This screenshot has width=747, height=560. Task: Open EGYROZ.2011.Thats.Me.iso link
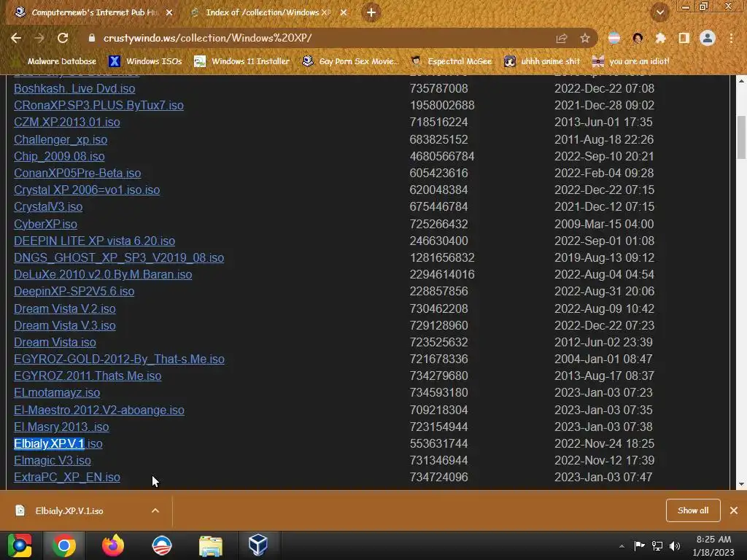(88, 376)
